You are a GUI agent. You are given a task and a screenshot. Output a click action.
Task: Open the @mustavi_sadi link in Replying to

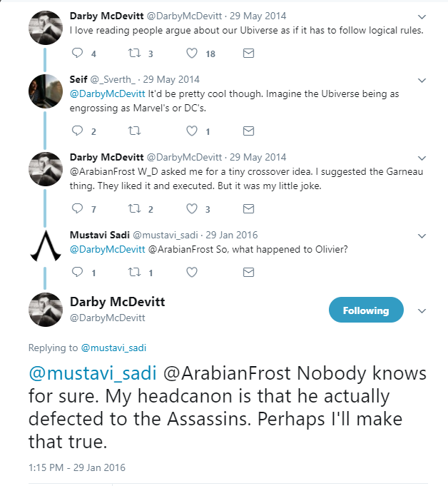point(113,348)
